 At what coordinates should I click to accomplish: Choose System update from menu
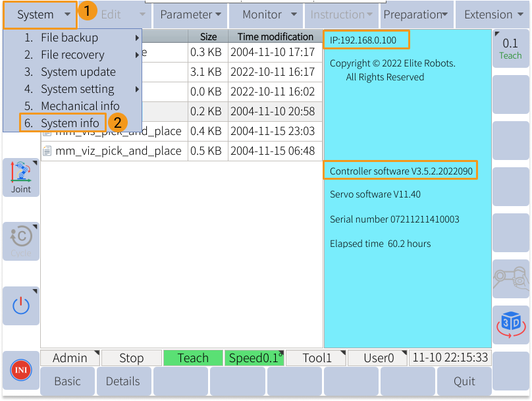(72, 72)
